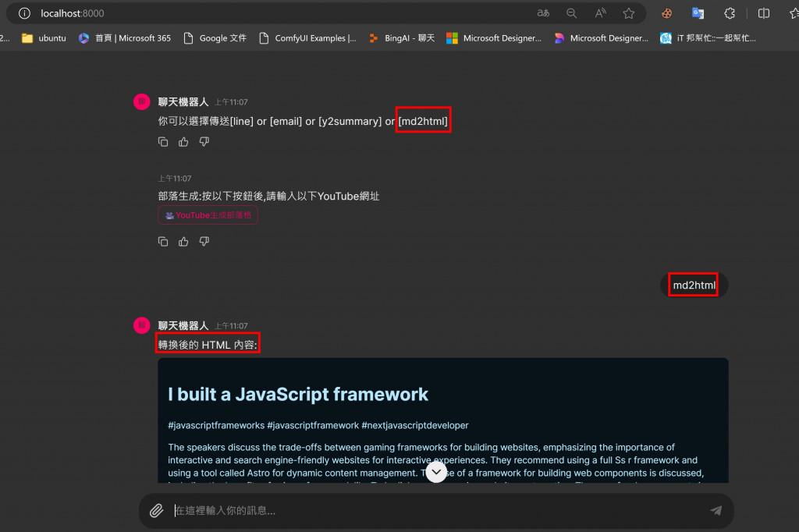
Task: Toggle the split screen icon
Action: point(764,13)
